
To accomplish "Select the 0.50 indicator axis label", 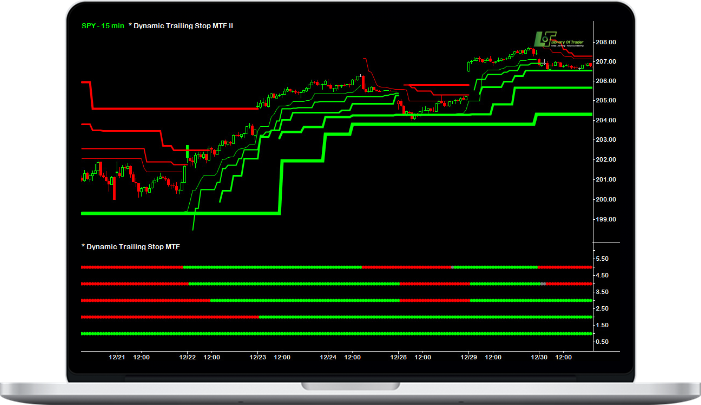I will [602, 341].
